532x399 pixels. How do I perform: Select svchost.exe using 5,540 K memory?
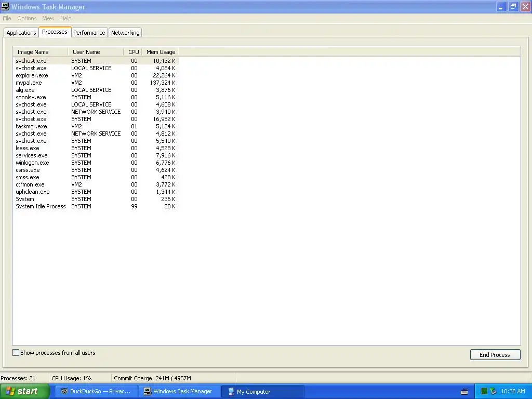point(96,141)
